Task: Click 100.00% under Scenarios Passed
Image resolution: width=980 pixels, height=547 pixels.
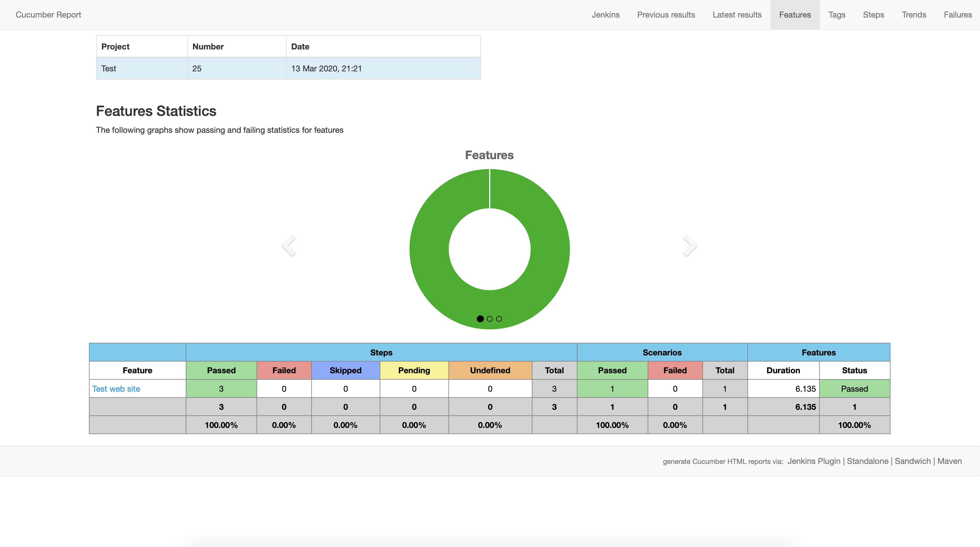Action: click(x=612, y=425)
